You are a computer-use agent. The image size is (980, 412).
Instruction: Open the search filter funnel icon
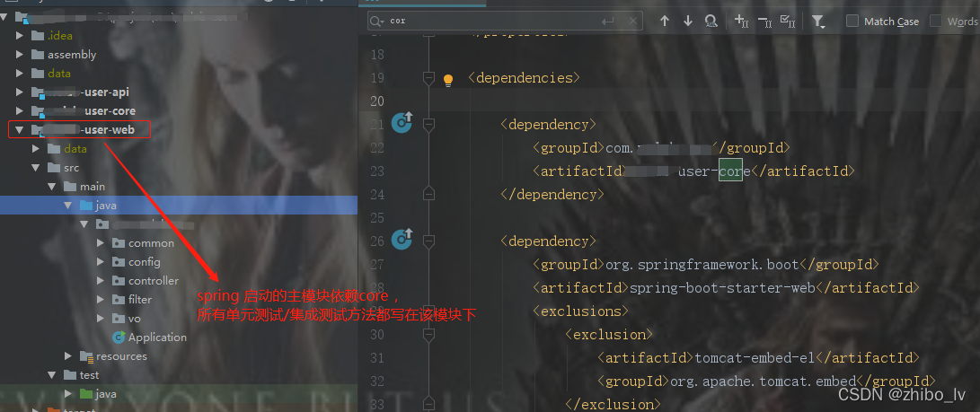tap(818, 22)
